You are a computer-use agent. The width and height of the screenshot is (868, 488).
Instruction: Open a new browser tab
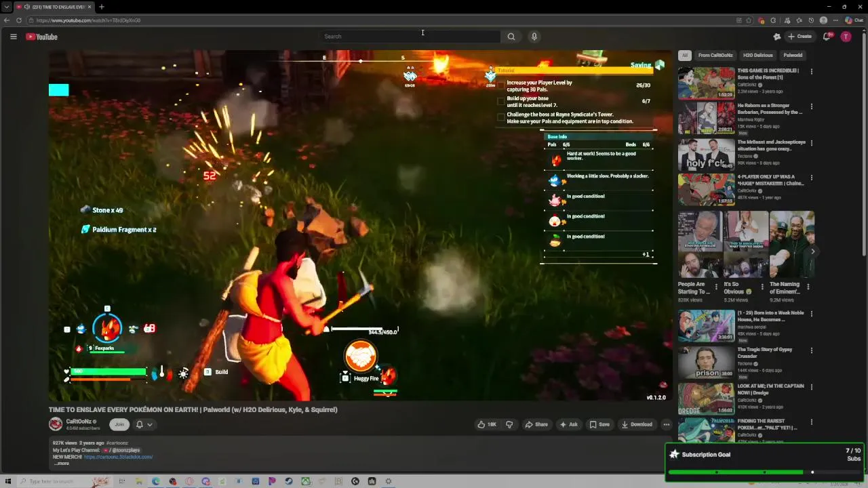click(x=101, y=7)
